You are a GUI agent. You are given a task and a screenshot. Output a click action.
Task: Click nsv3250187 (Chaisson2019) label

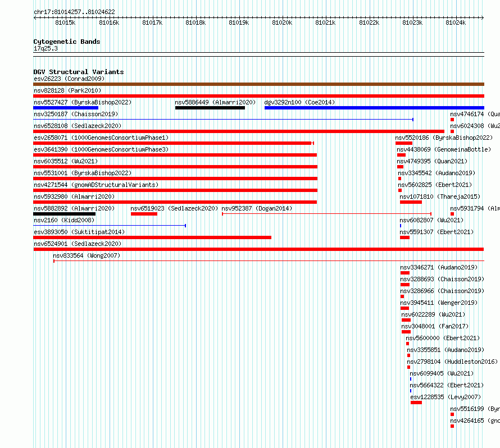point(76,114)
